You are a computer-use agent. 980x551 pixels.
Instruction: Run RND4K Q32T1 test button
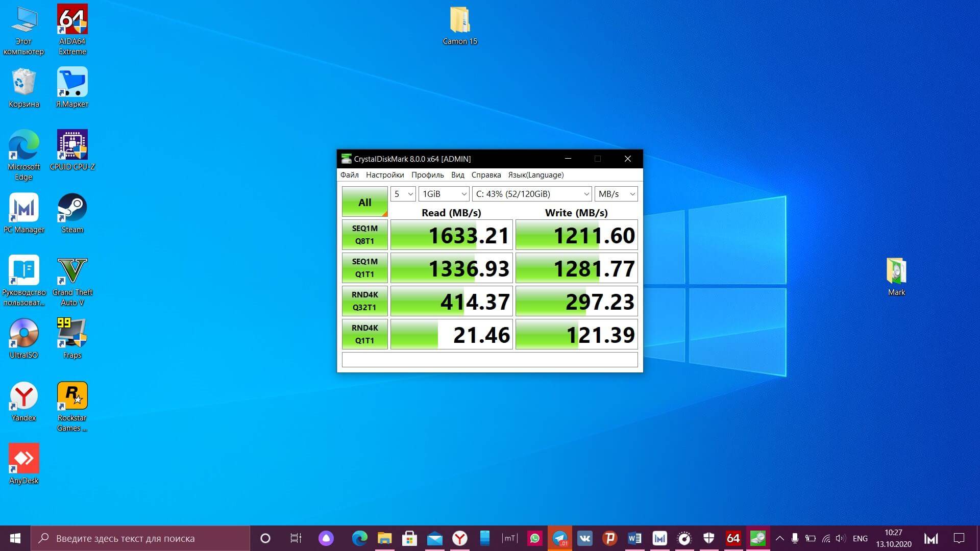point(364,301)
